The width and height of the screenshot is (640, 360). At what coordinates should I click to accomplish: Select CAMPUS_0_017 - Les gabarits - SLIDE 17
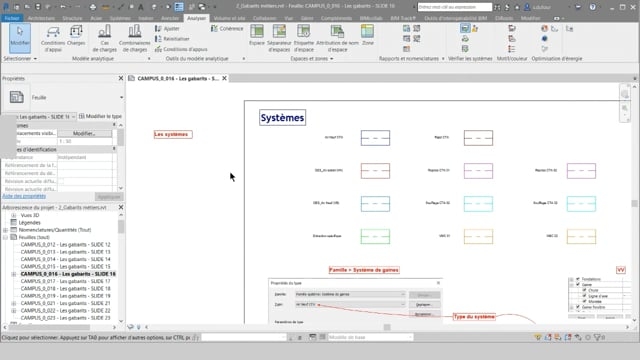coord(65,281)
